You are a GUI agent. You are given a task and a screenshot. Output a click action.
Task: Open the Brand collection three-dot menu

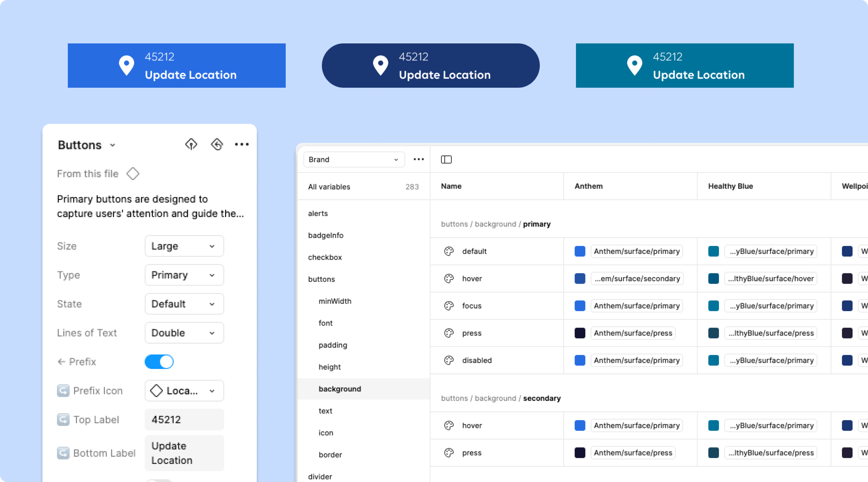coord(418,159)
